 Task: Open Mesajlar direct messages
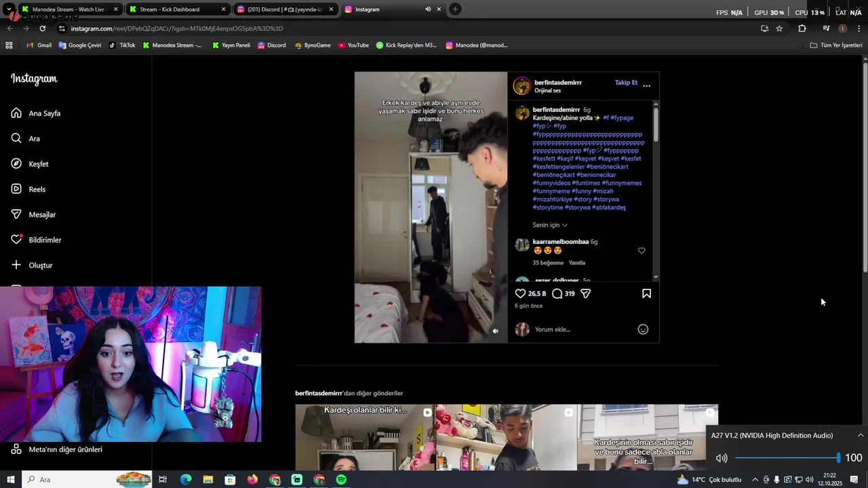[x=33, y=214]
